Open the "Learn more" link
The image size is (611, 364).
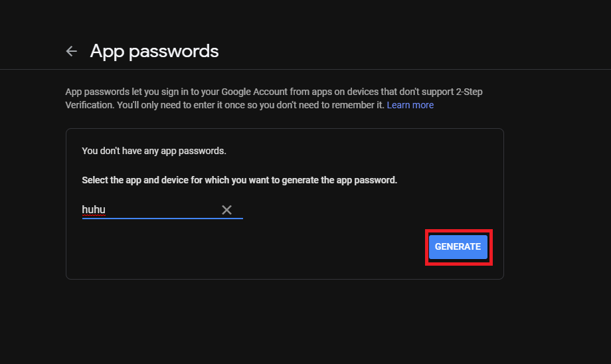pos(410,105)
